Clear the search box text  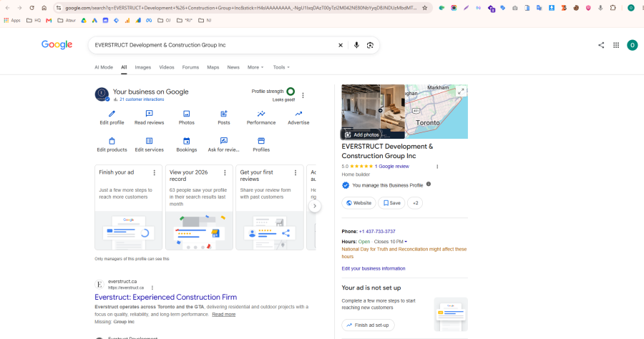pos(341,45)
